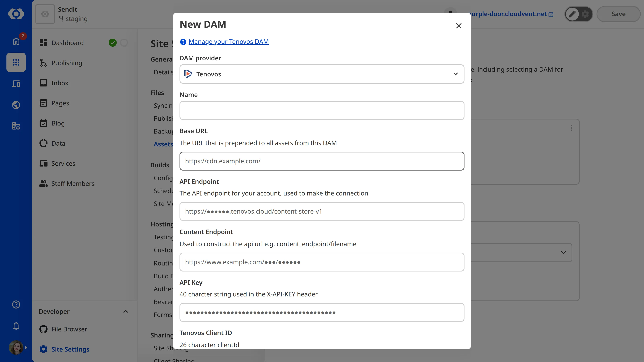Focus the Base URL input field
Screen dimensions: 644x362
click(322, 161)
